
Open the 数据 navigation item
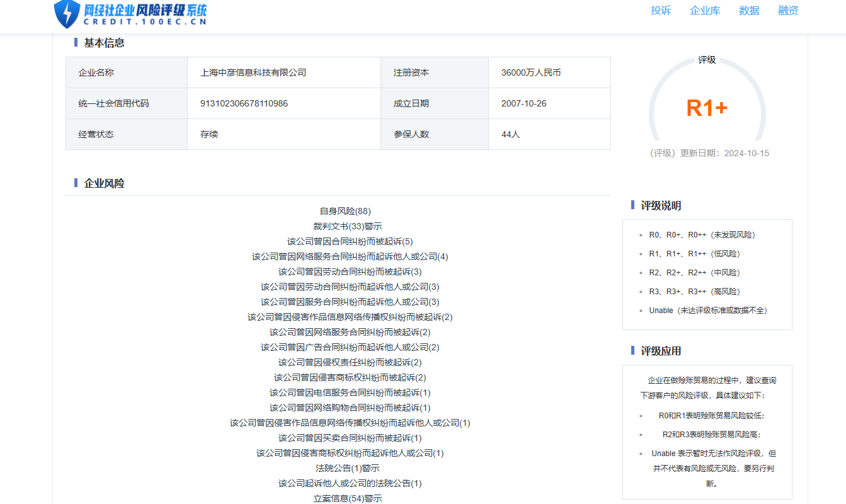[x=749, y=11]
